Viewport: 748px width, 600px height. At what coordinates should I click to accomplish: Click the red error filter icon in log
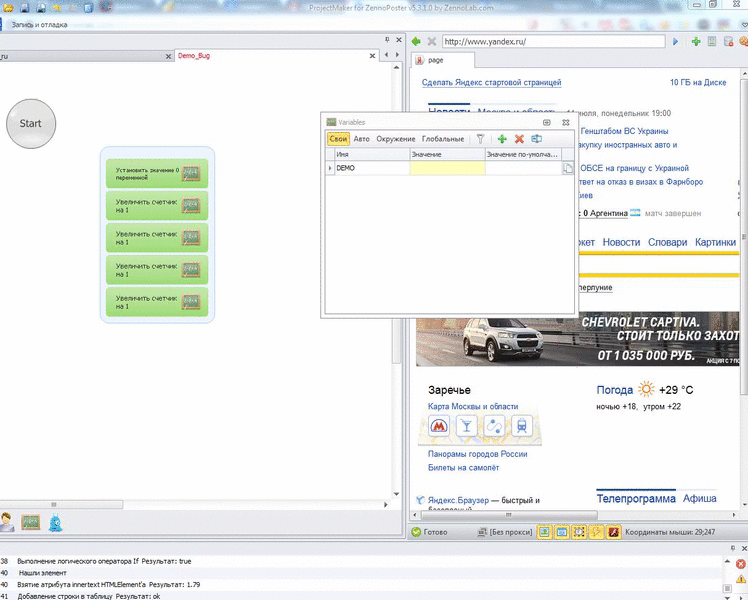click(741, 564)
